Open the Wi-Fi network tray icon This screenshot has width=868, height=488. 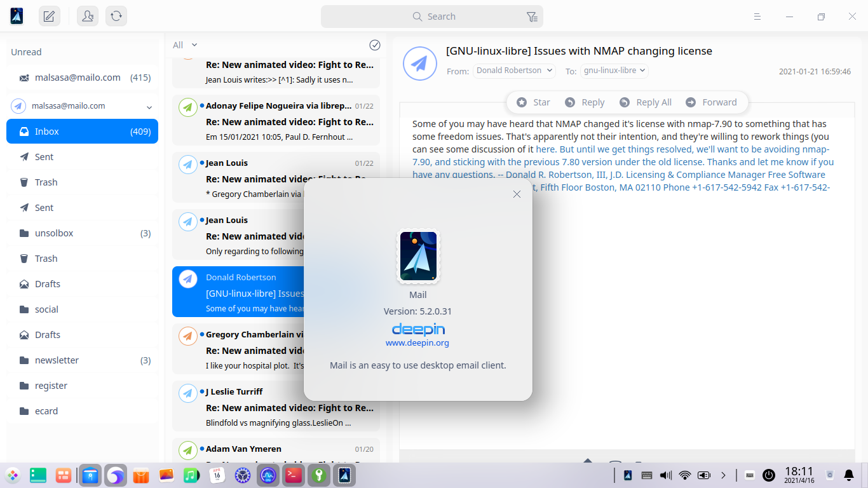tap(685, 475)
